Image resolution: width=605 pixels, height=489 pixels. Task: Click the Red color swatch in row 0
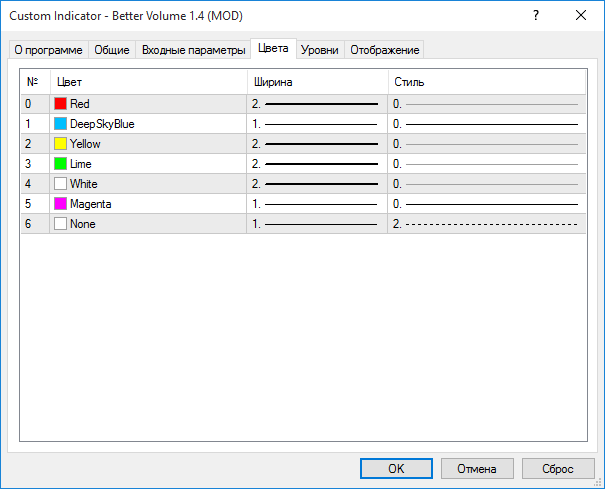click(x=60, y=104)
